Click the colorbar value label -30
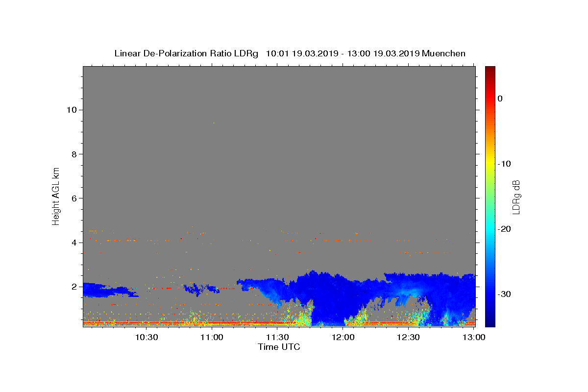The image size is (588, 392). [504, 294]
